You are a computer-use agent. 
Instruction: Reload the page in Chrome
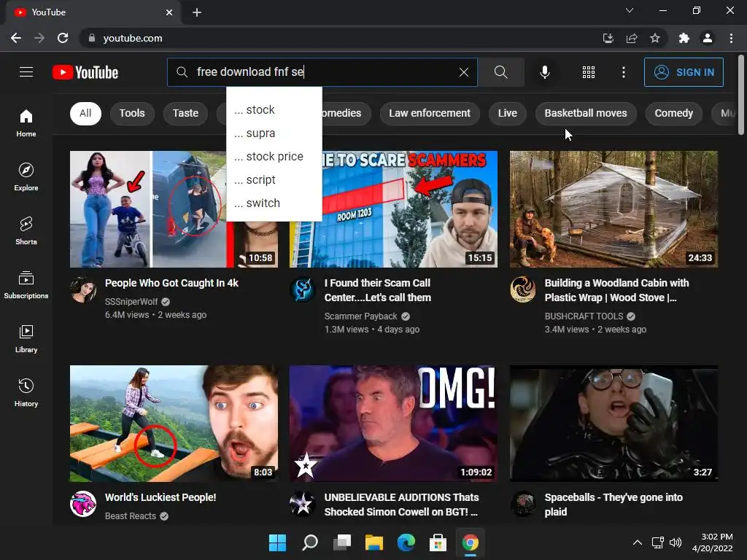[63, 38]
